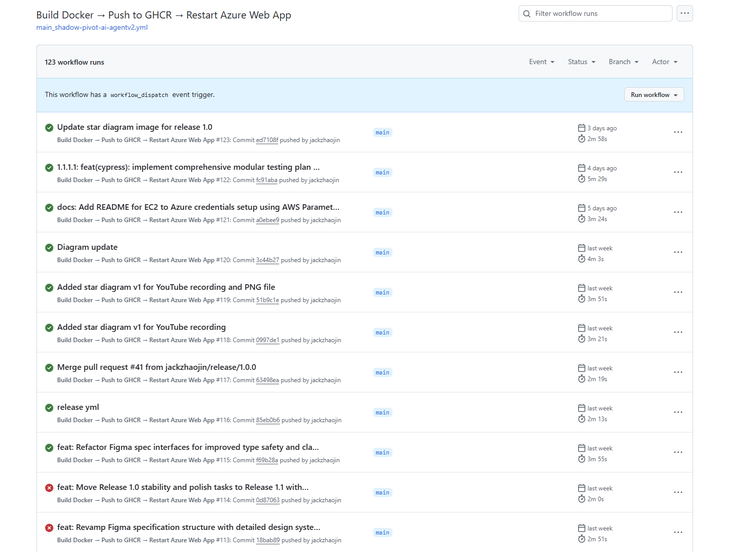750x552 pixels.
Task: Focus the Filter workflow runs field
Action: [595, 13]
